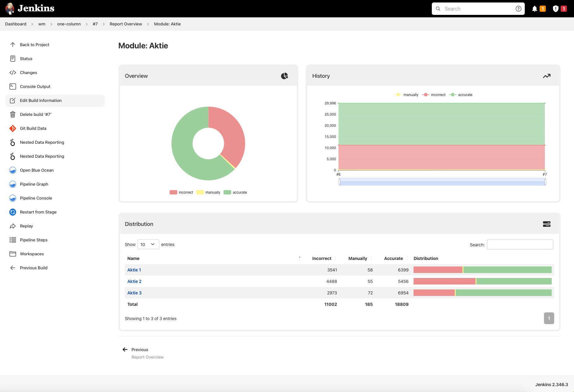Image resolution: width=574 pixels, height=392 pixels.
Task: Toggle manually series in History legend
Action: [406, 95]
